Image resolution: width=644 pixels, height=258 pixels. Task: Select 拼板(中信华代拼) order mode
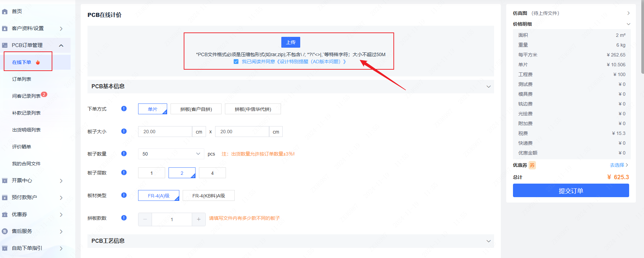coord(253,109)
